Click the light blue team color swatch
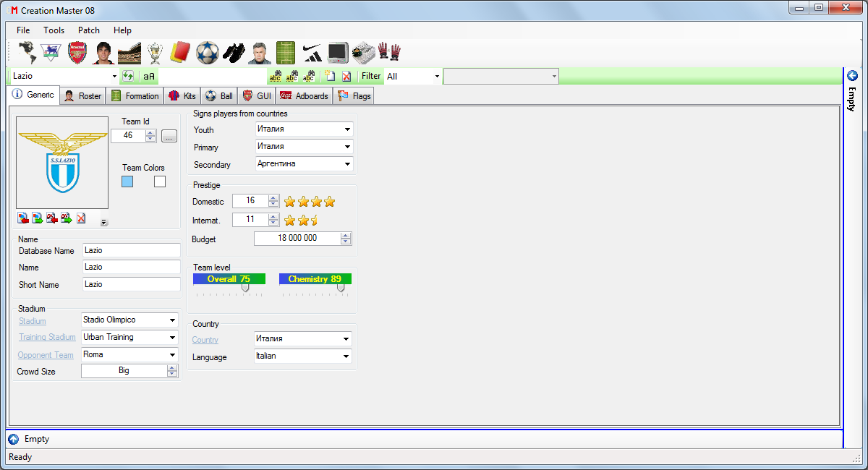The width and height of the screenshot is (868, 470). tap(127, 181)
